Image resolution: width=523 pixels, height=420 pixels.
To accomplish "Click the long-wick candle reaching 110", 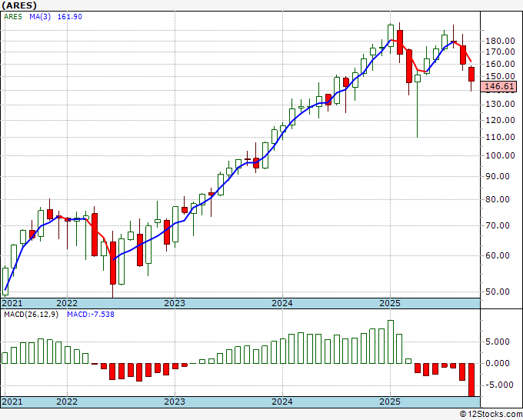I will pos(418,78).
